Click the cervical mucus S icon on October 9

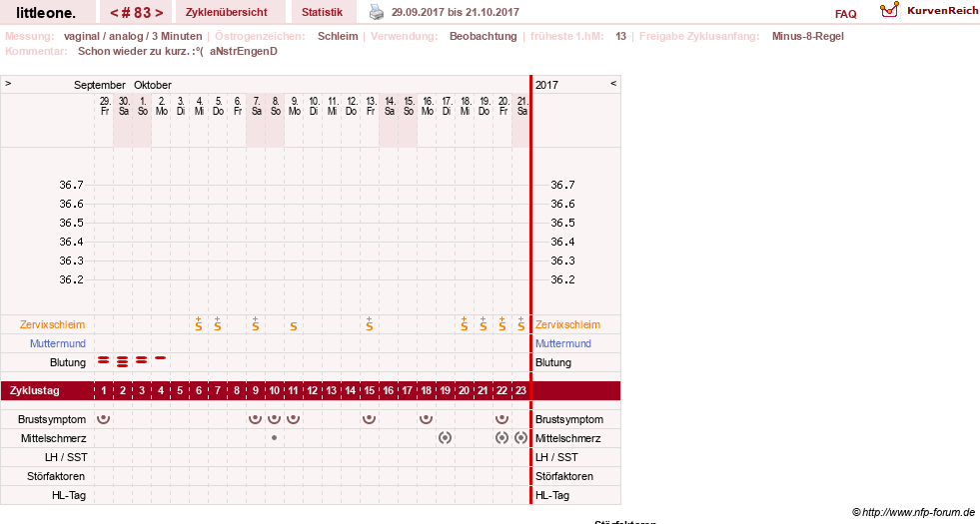click(x=294, y=326)
